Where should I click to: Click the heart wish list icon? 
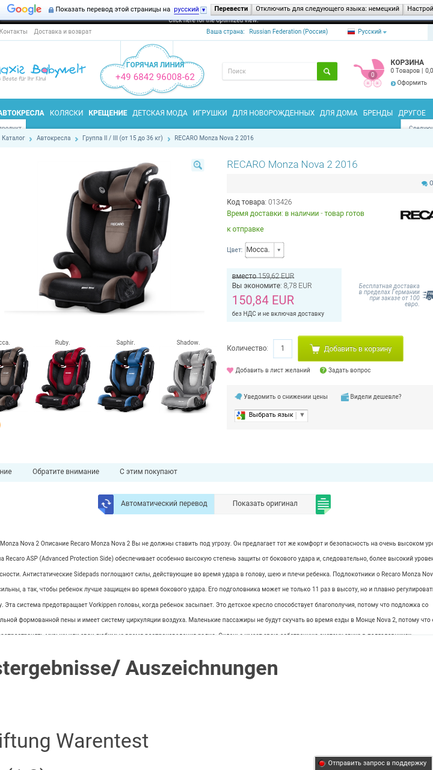coord(230,370)
